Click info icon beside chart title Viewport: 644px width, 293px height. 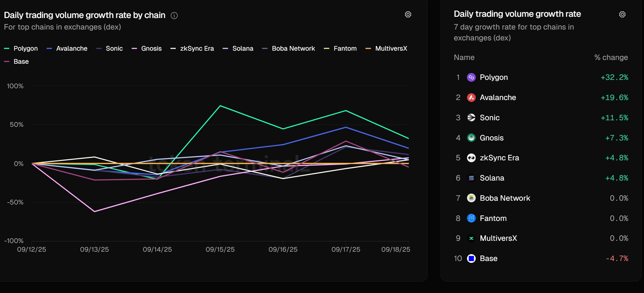[174, 16]
